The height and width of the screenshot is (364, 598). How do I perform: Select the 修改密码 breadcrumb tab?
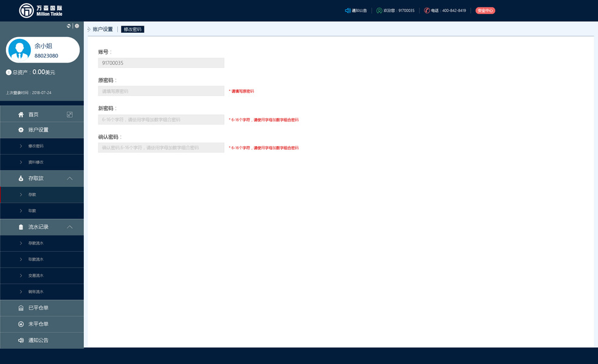coord(133,29)
